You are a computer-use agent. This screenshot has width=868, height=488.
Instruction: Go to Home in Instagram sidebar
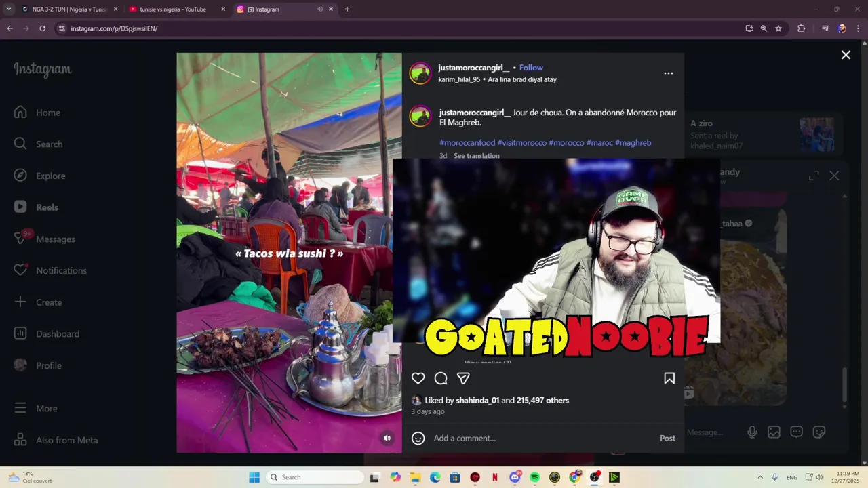38,113
